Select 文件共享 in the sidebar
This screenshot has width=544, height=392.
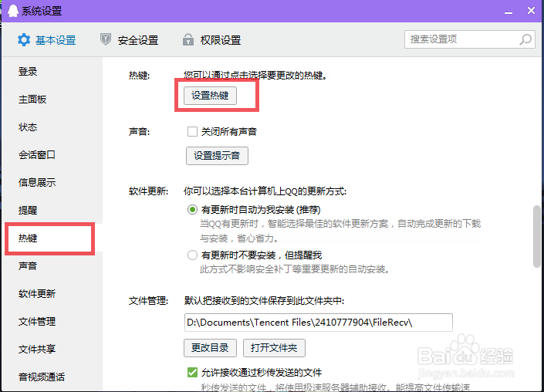tap(37, 349)
